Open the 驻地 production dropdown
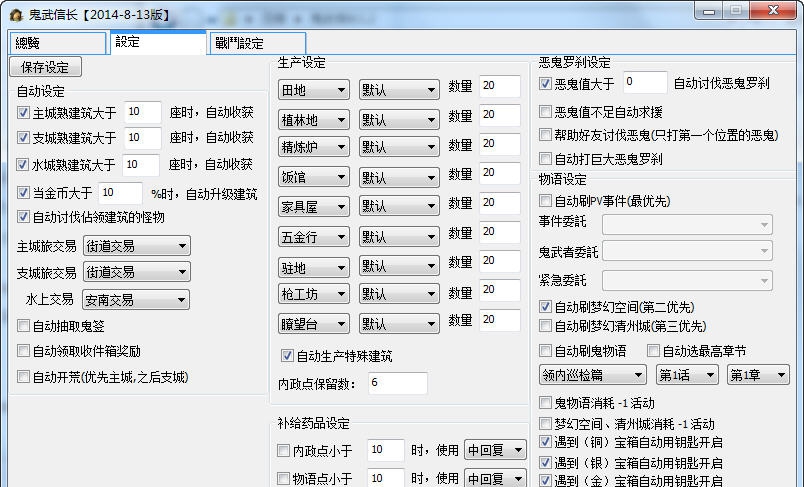 (314, 268)
